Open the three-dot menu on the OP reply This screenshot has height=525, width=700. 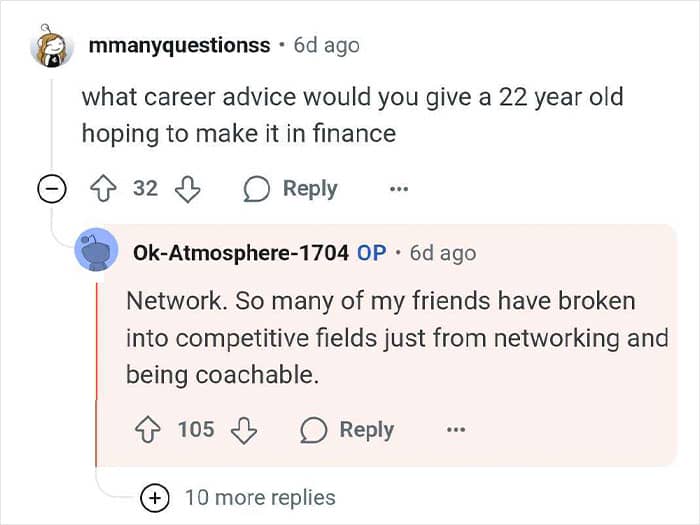(456, 430)
